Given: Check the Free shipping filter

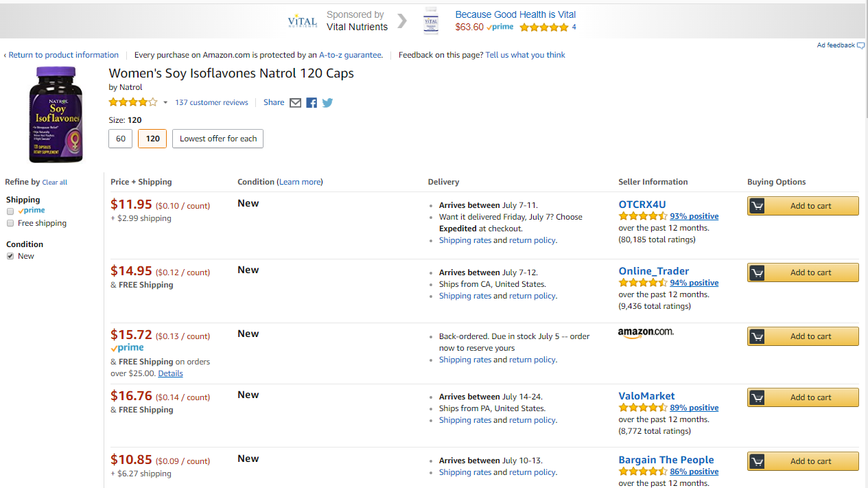Looking at the screenshot, I should tap(10, 224).
